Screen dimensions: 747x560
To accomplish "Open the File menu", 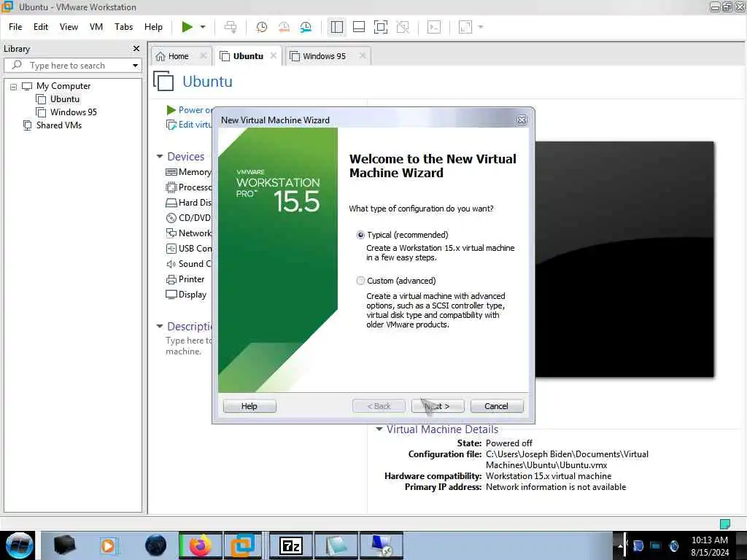I will [x=15, y=27].
